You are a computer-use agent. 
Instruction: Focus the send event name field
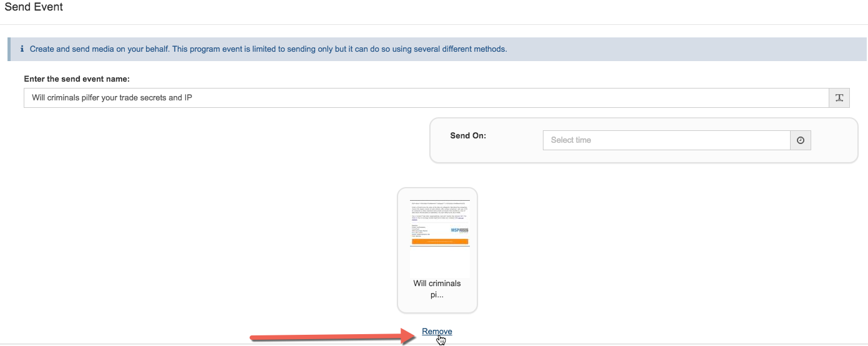tap(426, 98)
